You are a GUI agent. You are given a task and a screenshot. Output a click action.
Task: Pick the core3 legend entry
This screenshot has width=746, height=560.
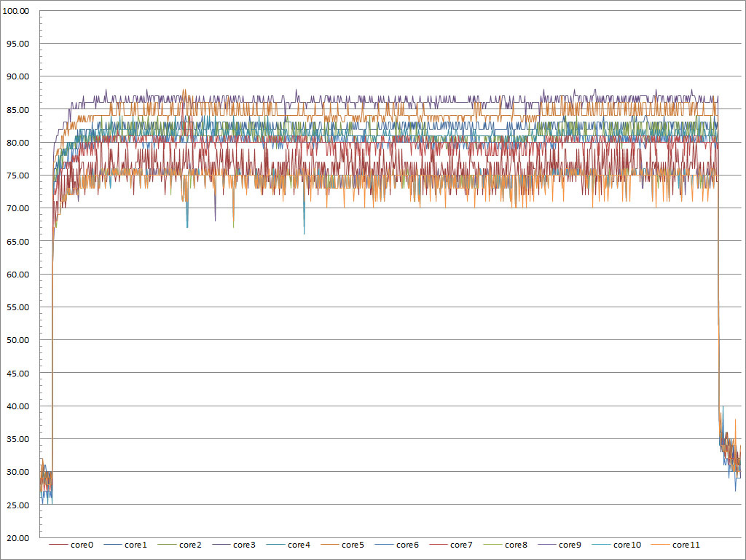pos(234,545)
